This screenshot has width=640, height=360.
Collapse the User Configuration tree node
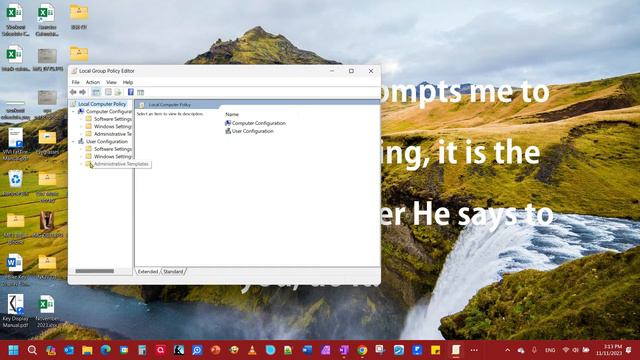point(73,142)
